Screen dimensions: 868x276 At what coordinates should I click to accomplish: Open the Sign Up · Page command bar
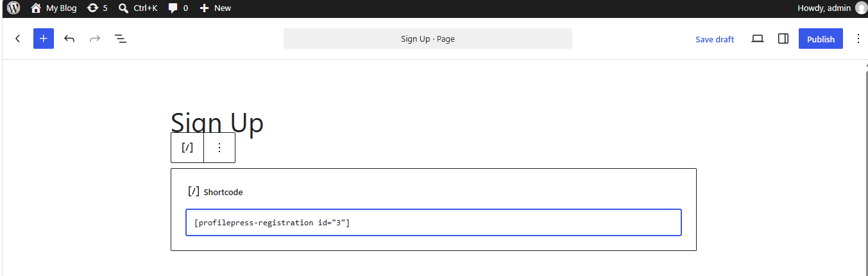click(x=428, y=39)
